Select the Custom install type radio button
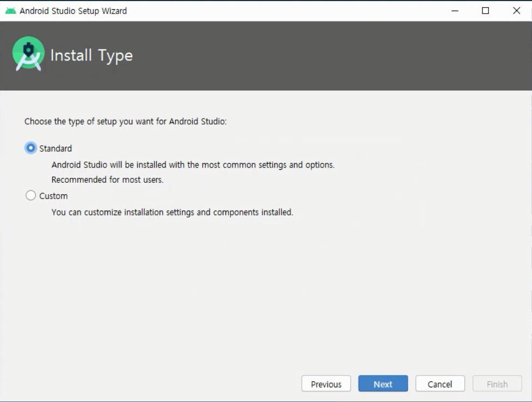The width and height of the screenshot is (532, 402). 30,196
